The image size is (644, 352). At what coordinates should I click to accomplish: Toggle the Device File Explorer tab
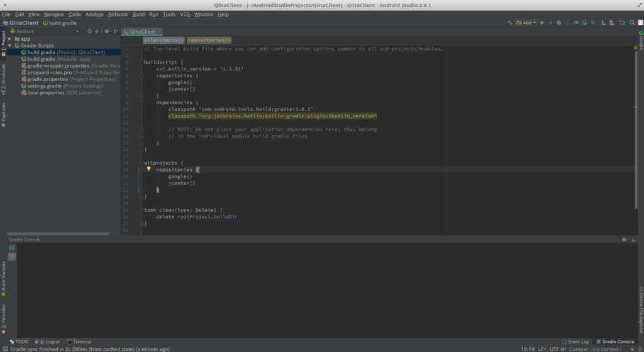641,310
